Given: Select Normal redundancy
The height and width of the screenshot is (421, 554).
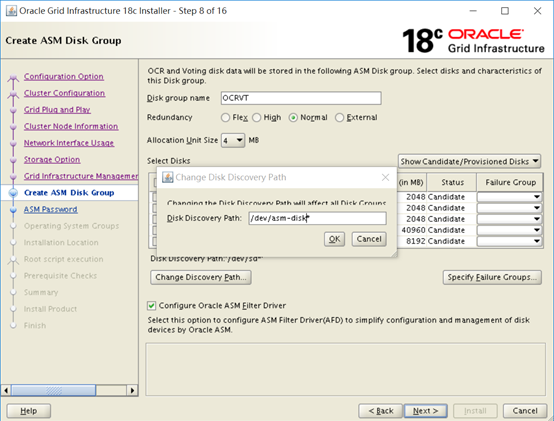Looking at the screenshot, I should [x=293, y=118].
